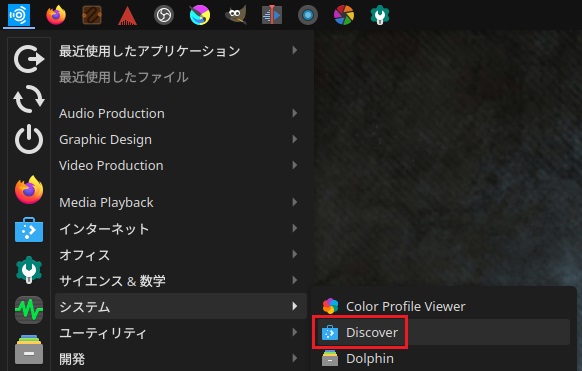Launch Kdenlive from the top panel
582x371 pixels.
click(272, 15)
